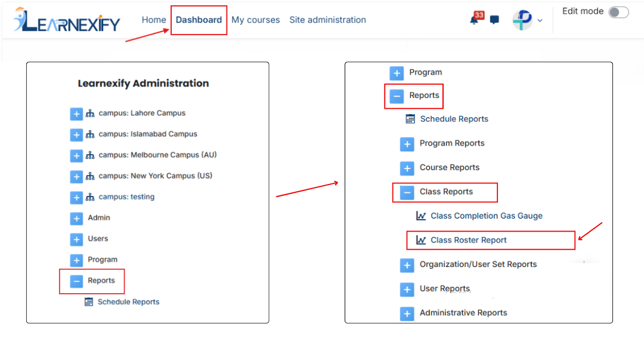
Task: Collapse Reports node in right panel
Action: point(397,97)
